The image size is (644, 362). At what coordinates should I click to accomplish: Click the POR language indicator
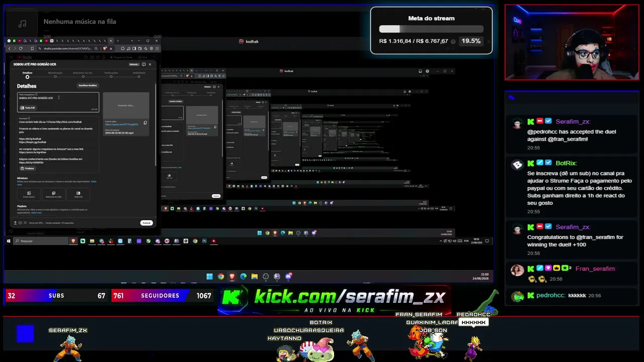point(466,241)
